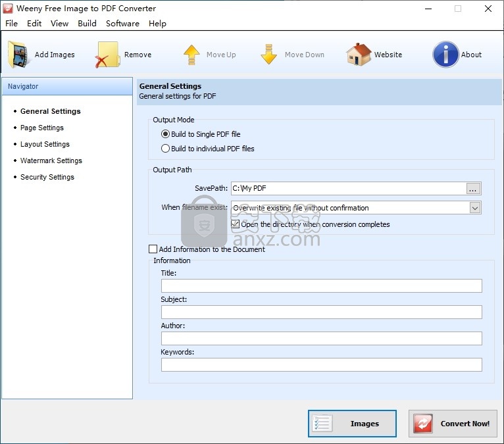Open the Help menu
The image size is (504, 444).
157,24
